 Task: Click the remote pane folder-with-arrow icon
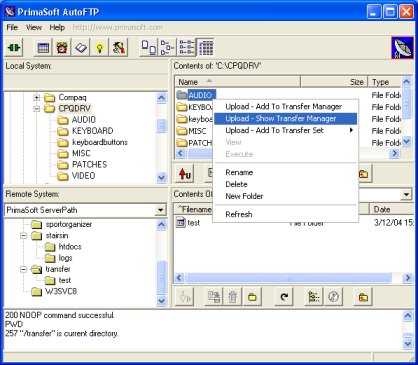click(363, 296)
